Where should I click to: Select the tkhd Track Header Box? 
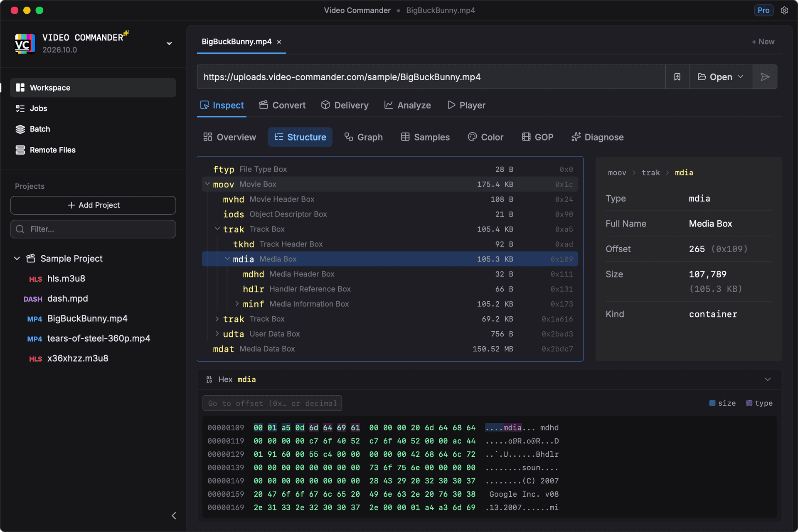[390, 244]
